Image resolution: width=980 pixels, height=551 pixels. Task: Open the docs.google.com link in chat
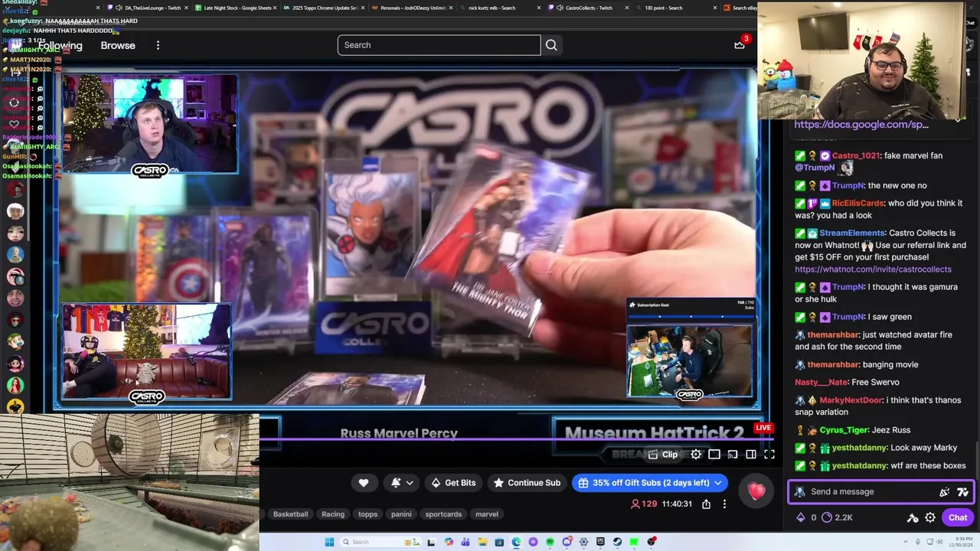click(861, 125)
